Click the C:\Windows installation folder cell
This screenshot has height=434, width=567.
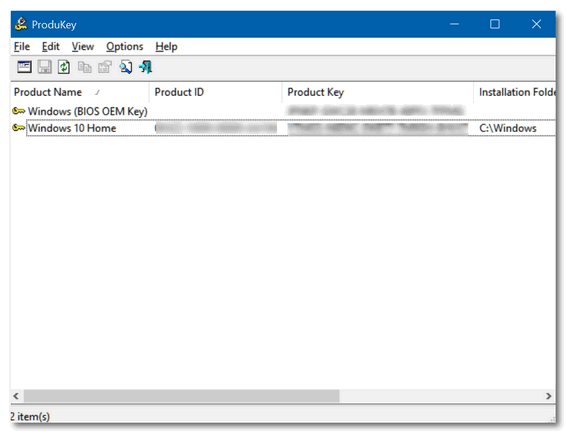click(508, 128)
